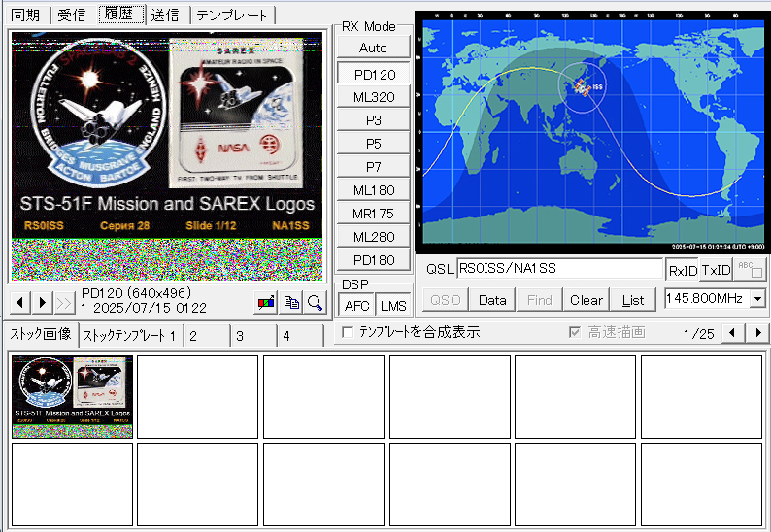Toggle AFC in DSP section

(356, 306)
